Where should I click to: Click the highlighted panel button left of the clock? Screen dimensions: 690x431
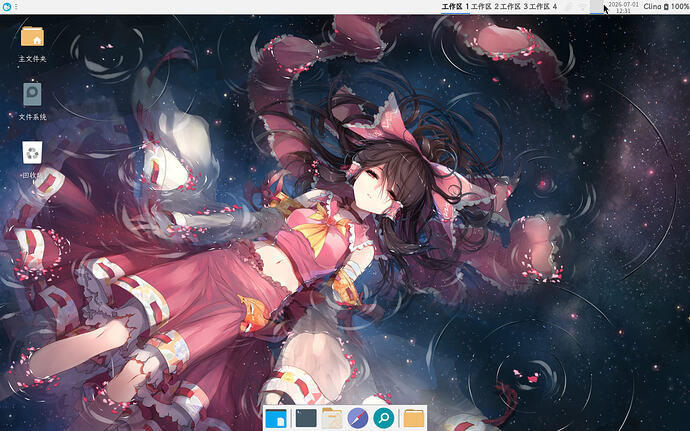(x=597, y=7)
